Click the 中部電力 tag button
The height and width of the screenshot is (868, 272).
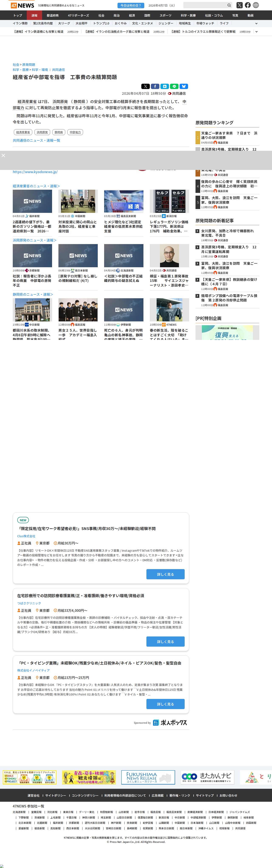(75, 132)
